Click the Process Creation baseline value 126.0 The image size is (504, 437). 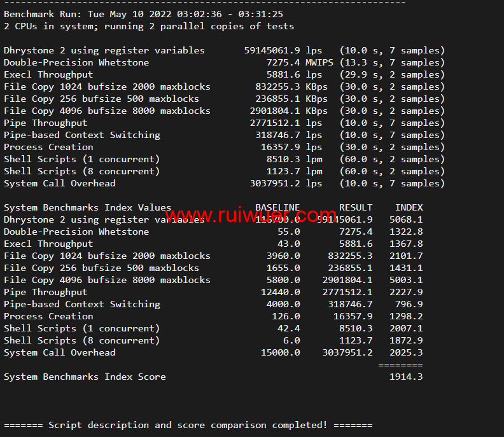click(x=286, y=316)
